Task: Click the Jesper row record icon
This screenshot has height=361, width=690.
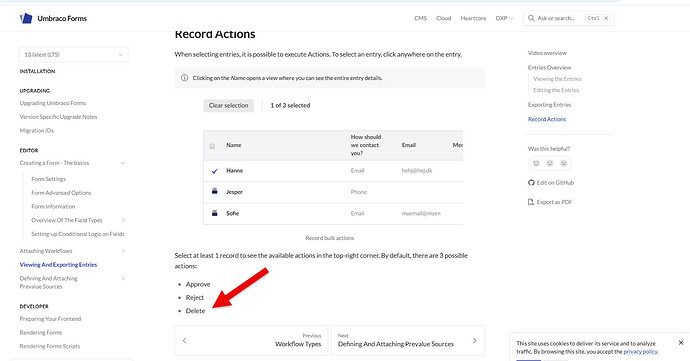Action: (x=215, y=192)
